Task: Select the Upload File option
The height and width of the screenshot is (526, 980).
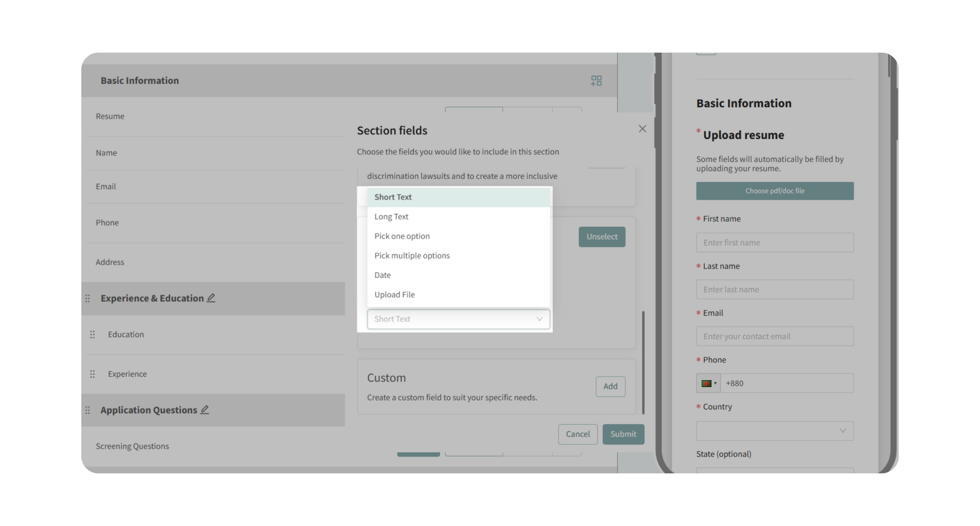Action: pyautogui.click(x=395, y=295)
